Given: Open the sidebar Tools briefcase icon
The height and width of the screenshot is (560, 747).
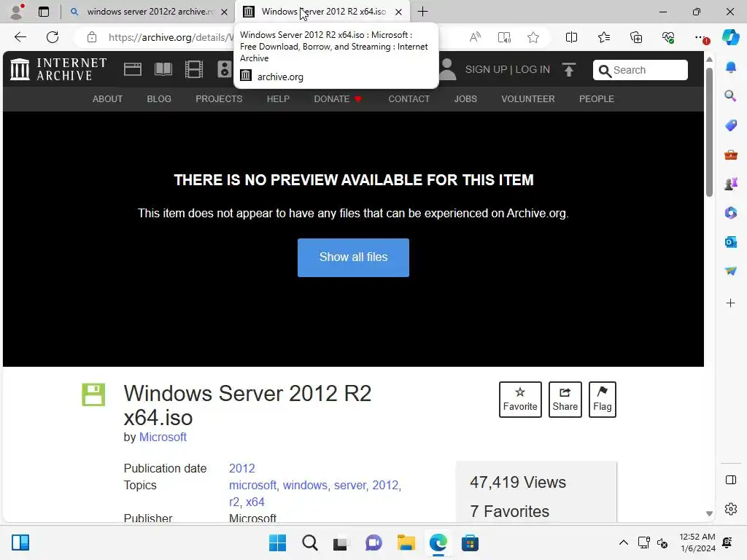Looking at the screenshot, I should pyautogui.click(x=731, y=155).
